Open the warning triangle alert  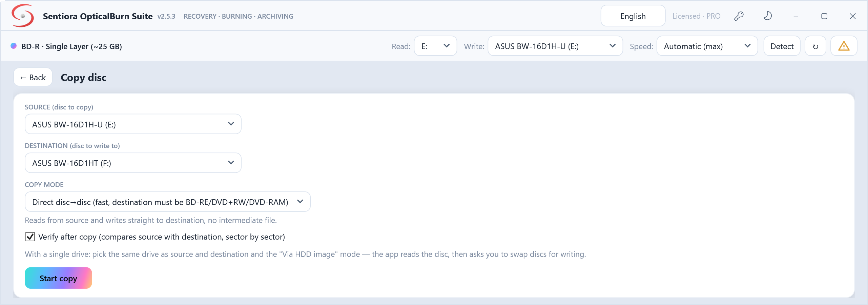click(844, 46)
